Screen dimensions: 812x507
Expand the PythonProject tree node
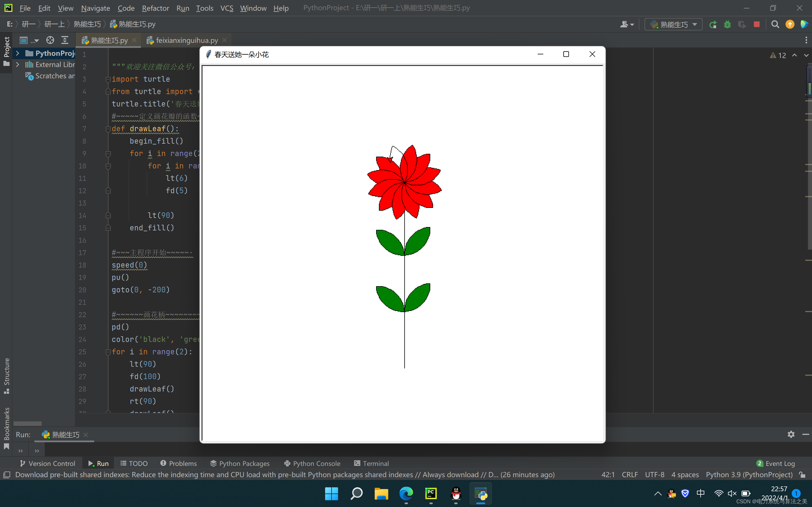click(18, 53)
